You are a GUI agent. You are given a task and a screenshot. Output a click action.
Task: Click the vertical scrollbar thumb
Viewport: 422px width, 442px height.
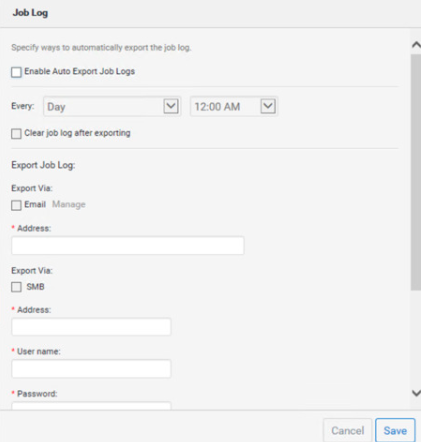416,172
